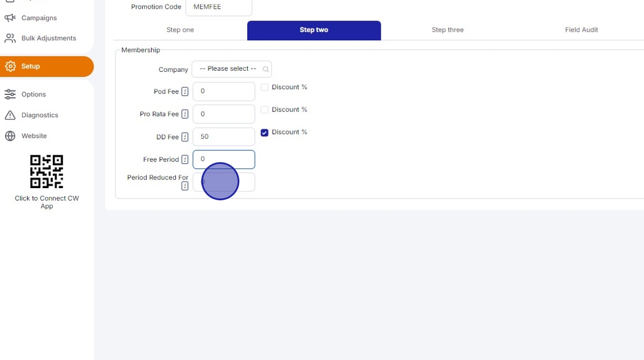Switch to the Step three tab

click(x=448, y=30)
